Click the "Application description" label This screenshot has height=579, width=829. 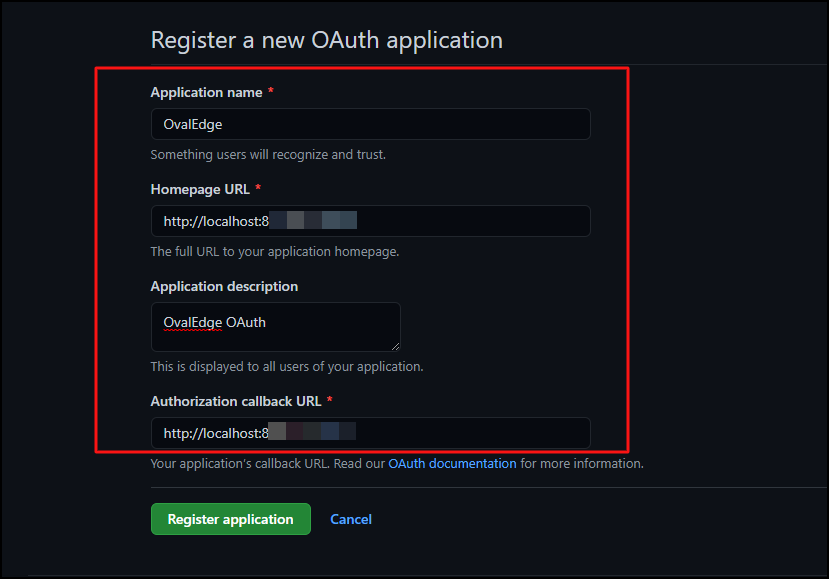click(224, 286)
